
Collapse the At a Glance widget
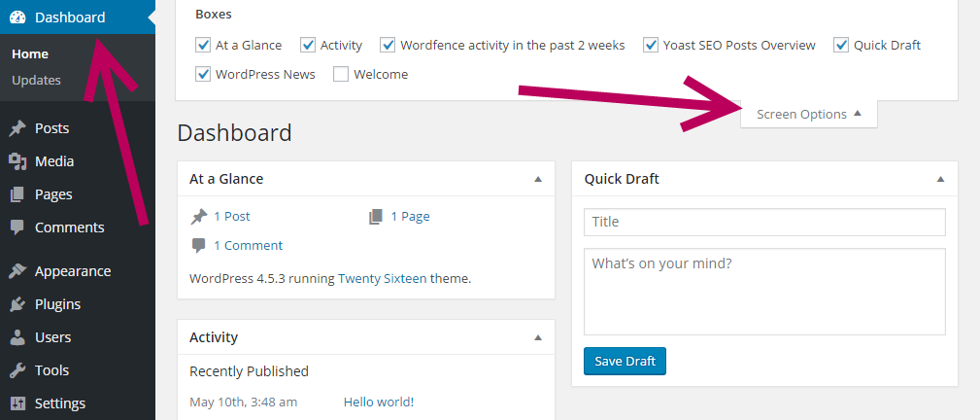(x=538, y=179)
